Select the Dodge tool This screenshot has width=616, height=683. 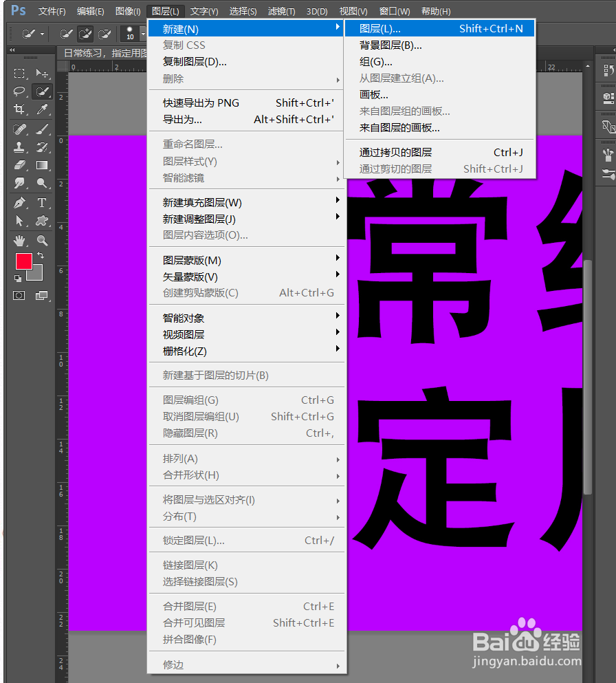(x=42, y=183)
